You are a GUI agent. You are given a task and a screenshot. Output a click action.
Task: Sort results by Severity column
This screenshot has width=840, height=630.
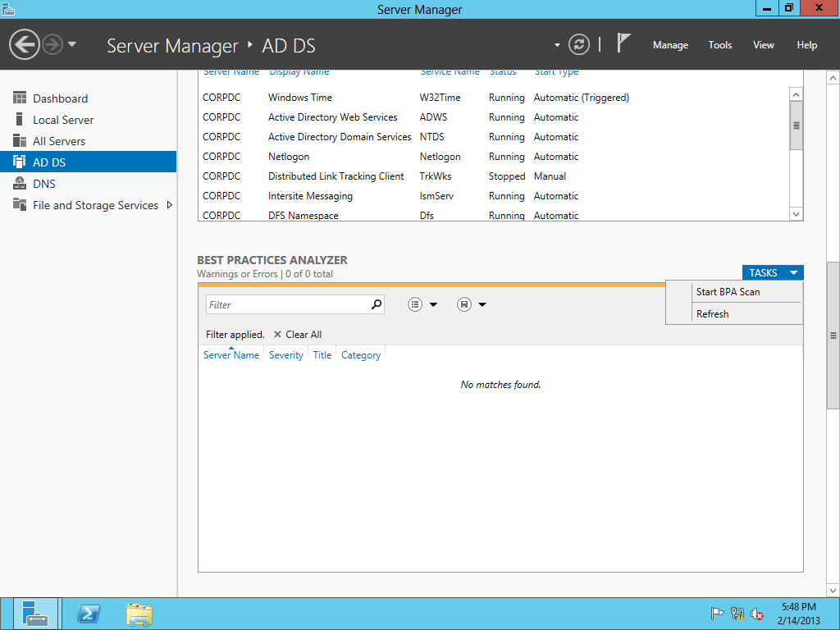click(x=286, y=355)
